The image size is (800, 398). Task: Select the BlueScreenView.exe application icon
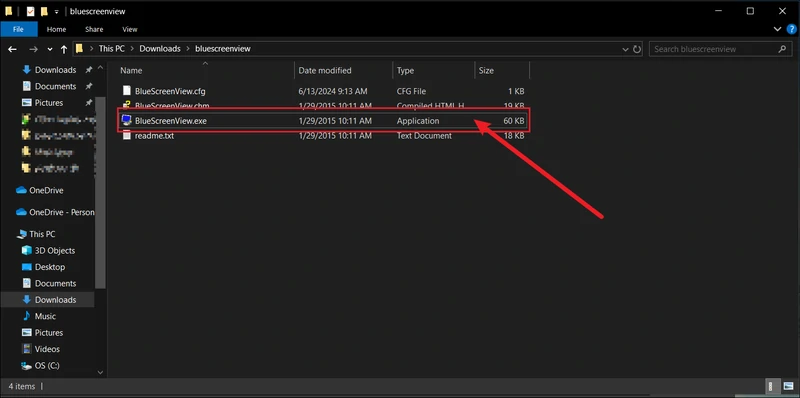(127, 120)
